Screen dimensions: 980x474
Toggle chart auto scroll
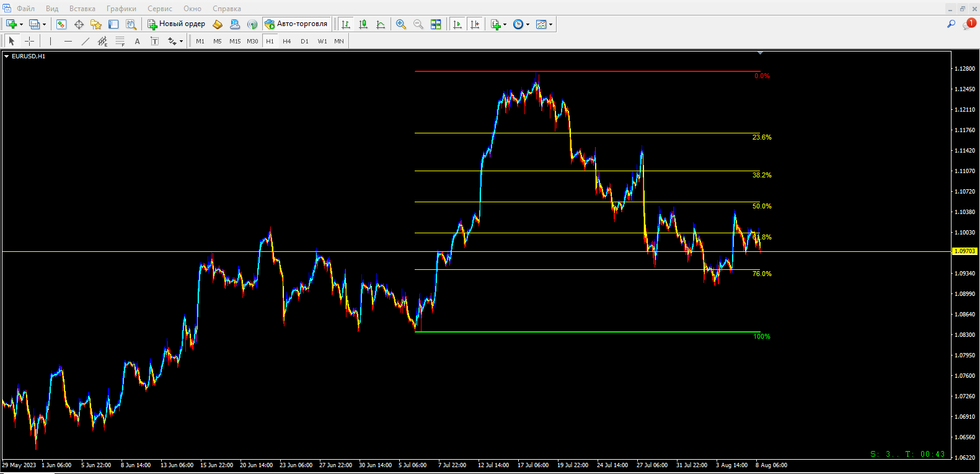(x=457, y=24)
